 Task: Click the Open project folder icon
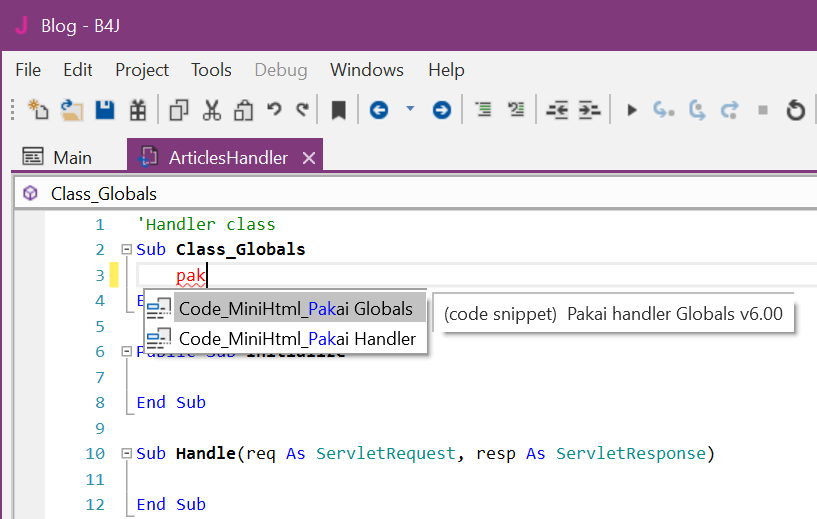coord(71,110)
